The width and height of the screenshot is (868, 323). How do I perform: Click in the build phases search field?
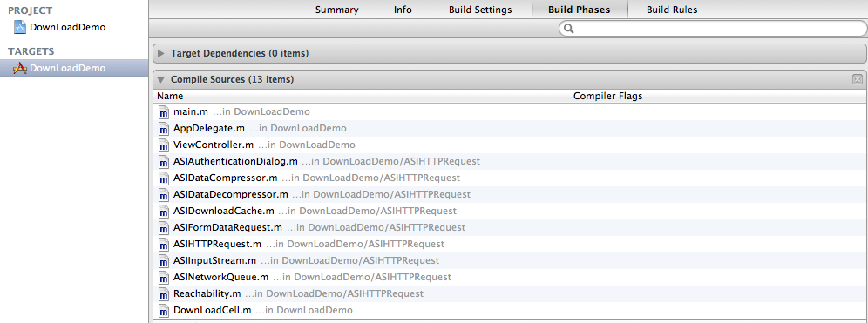pyautogui.click(x=712, y=28)
